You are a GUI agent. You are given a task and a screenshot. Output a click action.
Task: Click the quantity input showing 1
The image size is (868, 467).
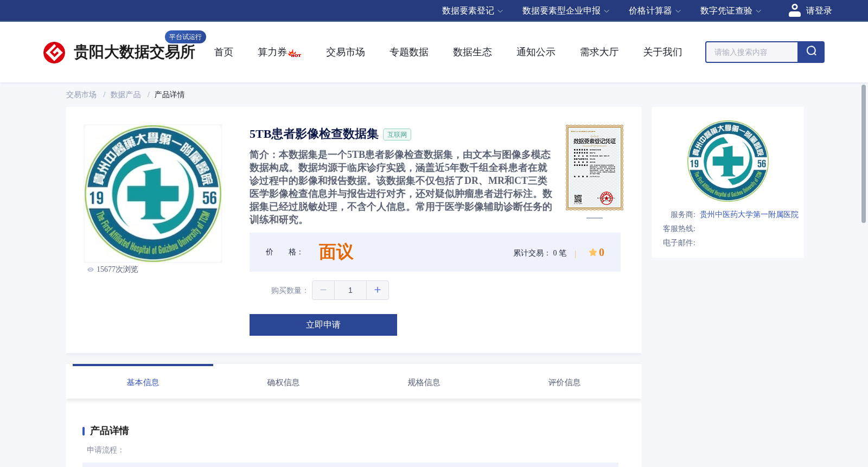350,290
